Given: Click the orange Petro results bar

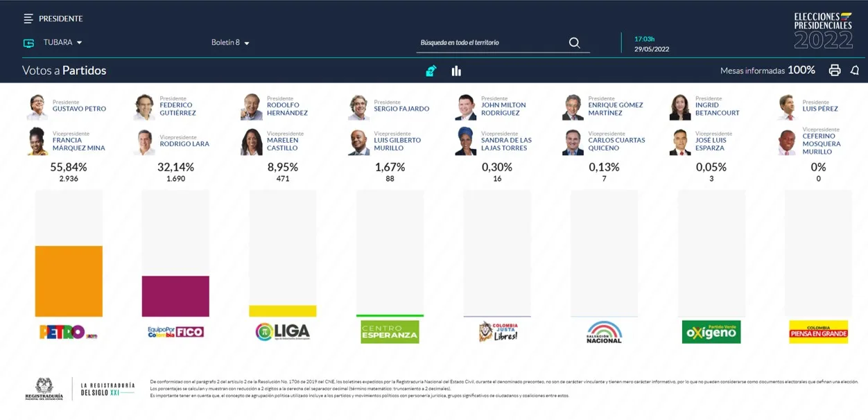Looking at the screenshot, I should (69, 281).
